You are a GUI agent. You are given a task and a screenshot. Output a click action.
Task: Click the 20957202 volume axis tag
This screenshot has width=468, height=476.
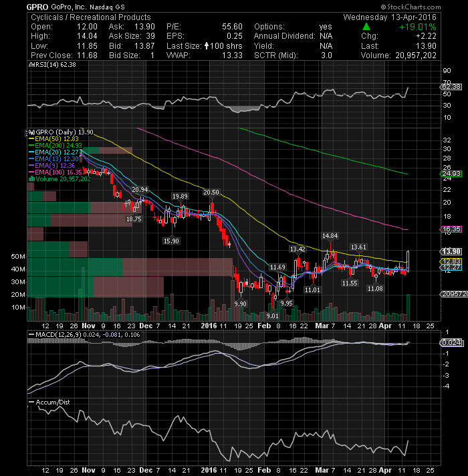pyautogui.click(x=454, y=294)
